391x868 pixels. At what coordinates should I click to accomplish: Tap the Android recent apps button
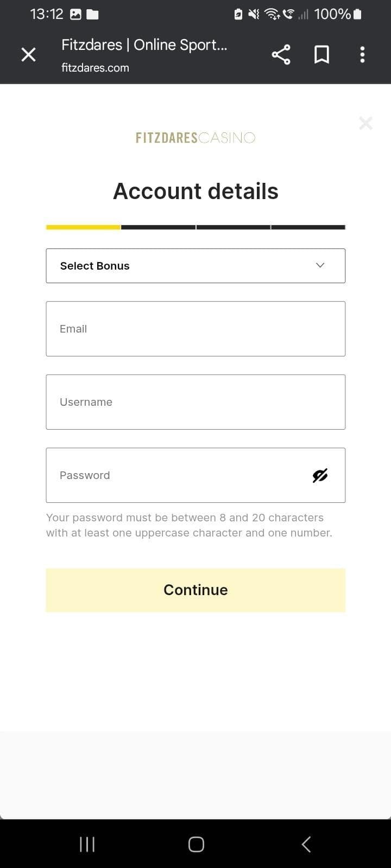tap(87, 844)
